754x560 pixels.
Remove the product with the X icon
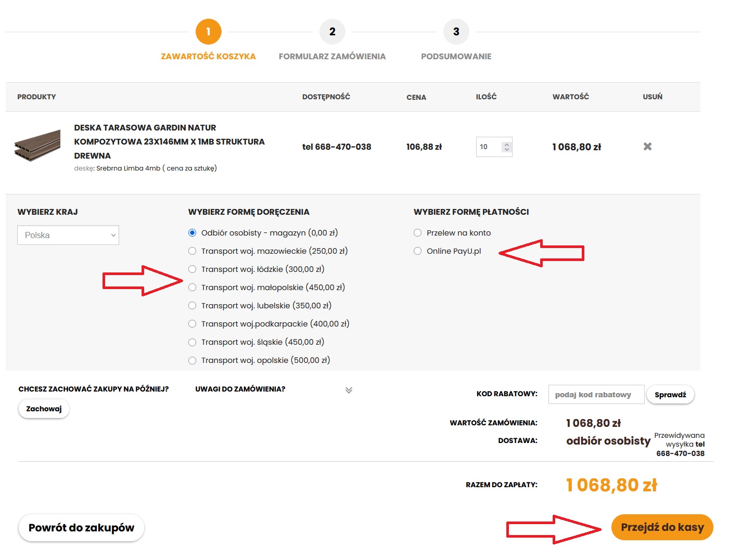coord(647,147)
